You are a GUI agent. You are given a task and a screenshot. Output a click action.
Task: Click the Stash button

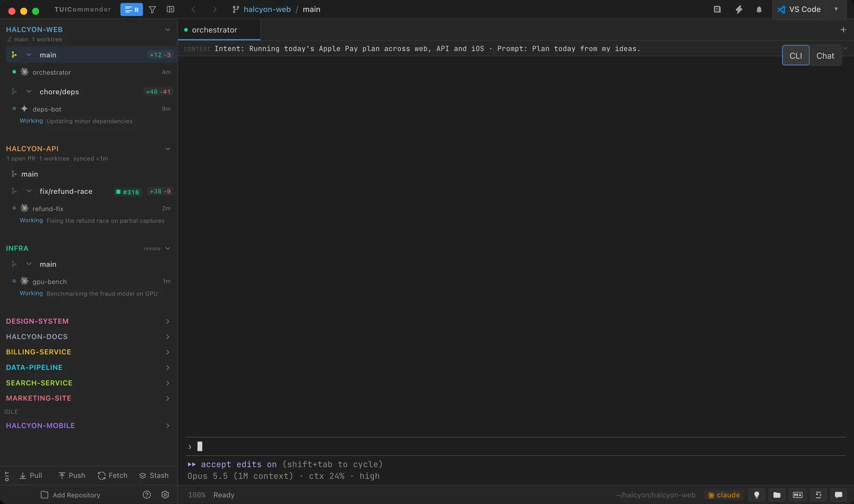point(154,475)
